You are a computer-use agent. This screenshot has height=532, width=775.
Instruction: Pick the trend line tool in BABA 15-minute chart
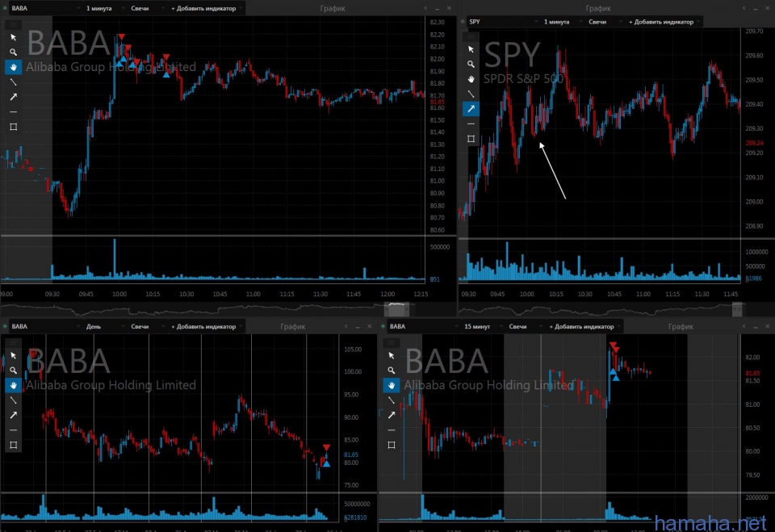pyautogui.click(x=392, y=400)
